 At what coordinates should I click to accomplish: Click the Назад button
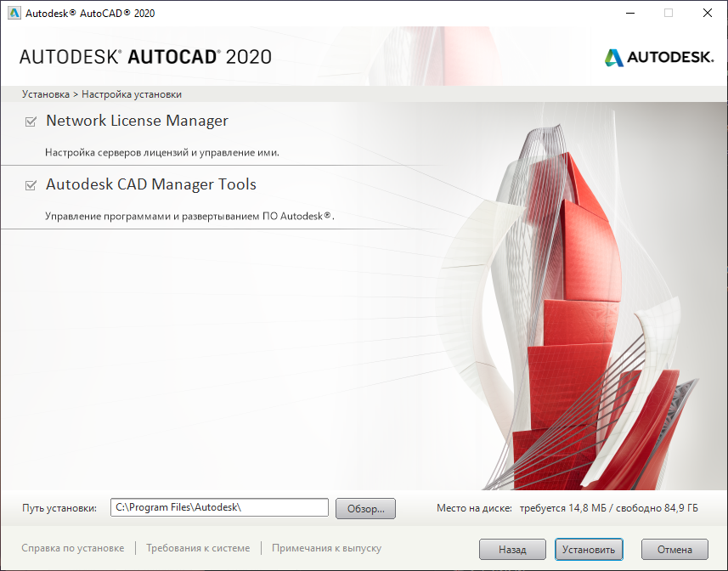512,550
